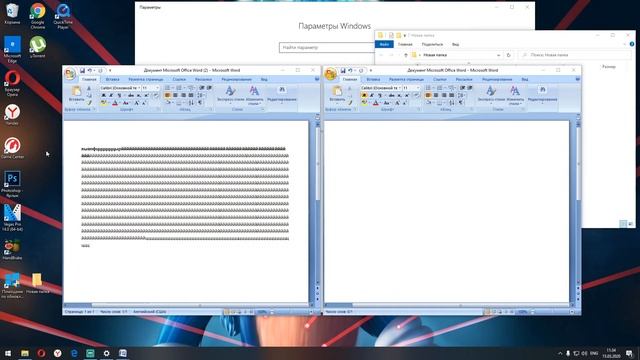Screen dimensions: 640x360
Task: Save the document in right Word window
Action: pos(343,71)
